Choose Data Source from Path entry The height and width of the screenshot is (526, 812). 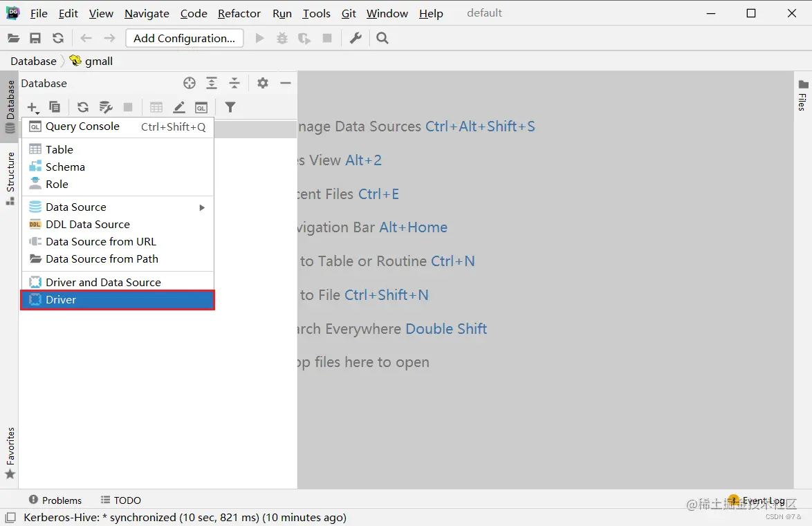click(118, 259)
